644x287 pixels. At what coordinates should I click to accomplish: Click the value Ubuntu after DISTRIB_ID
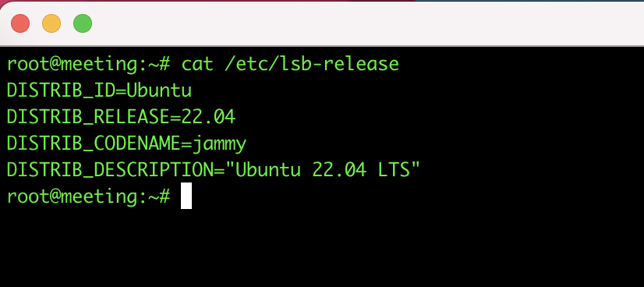coord(159,90)
